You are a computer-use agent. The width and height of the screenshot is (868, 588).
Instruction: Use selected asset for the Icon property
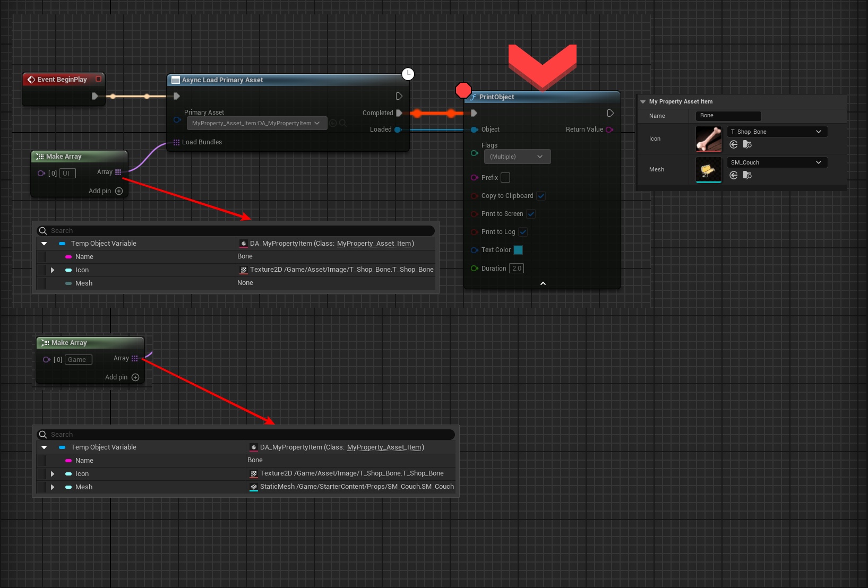(x=734, y=144)
